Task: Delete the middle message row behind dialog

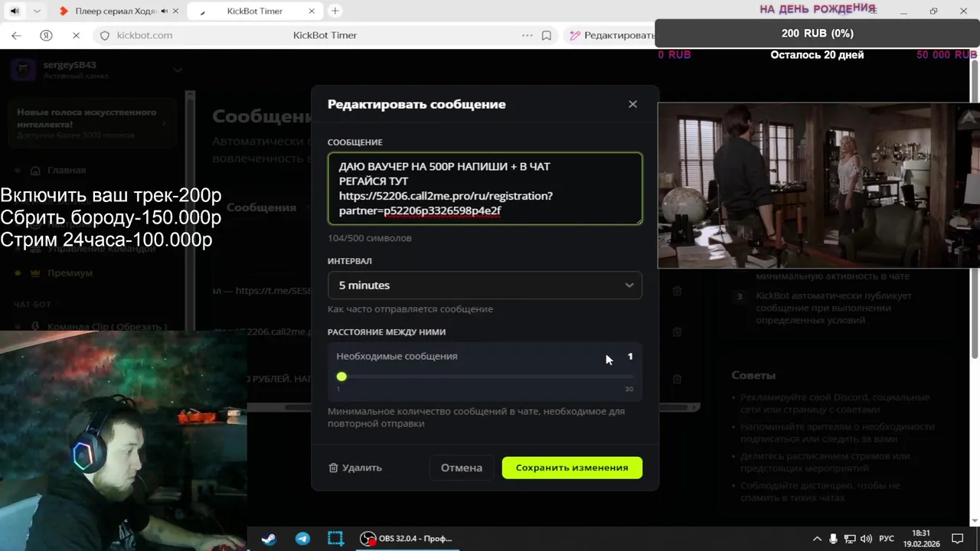Action: point(677,332)
